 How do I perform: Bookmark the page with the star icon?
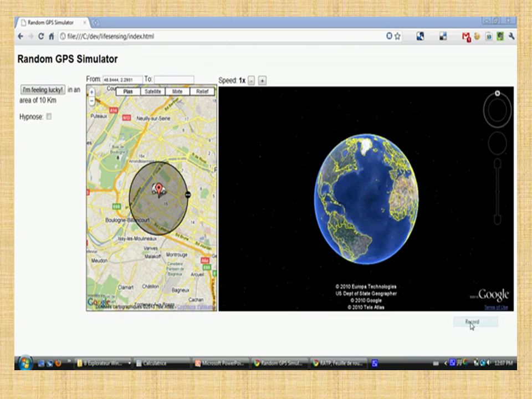click(x=397, y=36)
